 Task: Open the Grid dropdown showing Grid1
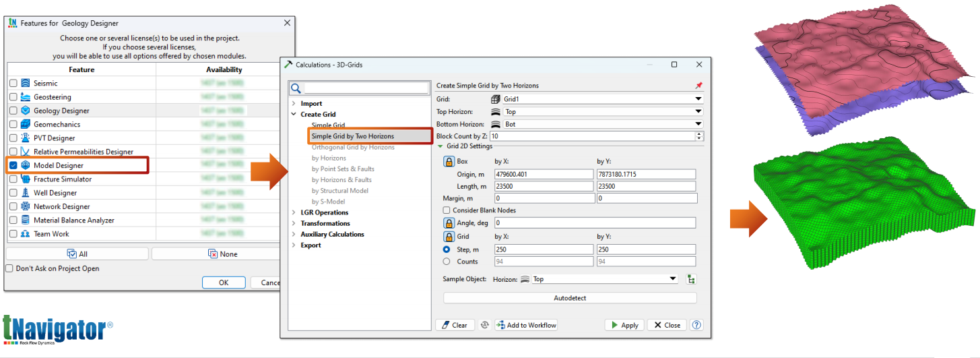click(597, 98)
